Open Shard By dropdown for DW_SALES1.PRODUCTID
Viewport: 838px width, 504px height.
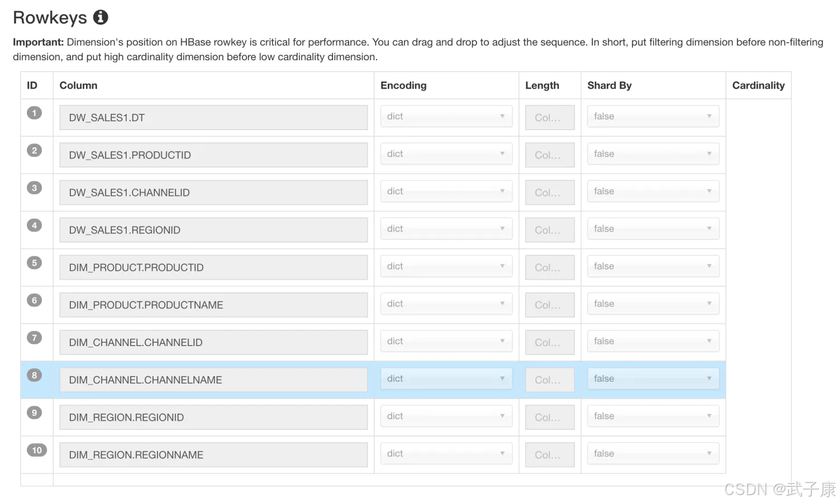(653, 154)
